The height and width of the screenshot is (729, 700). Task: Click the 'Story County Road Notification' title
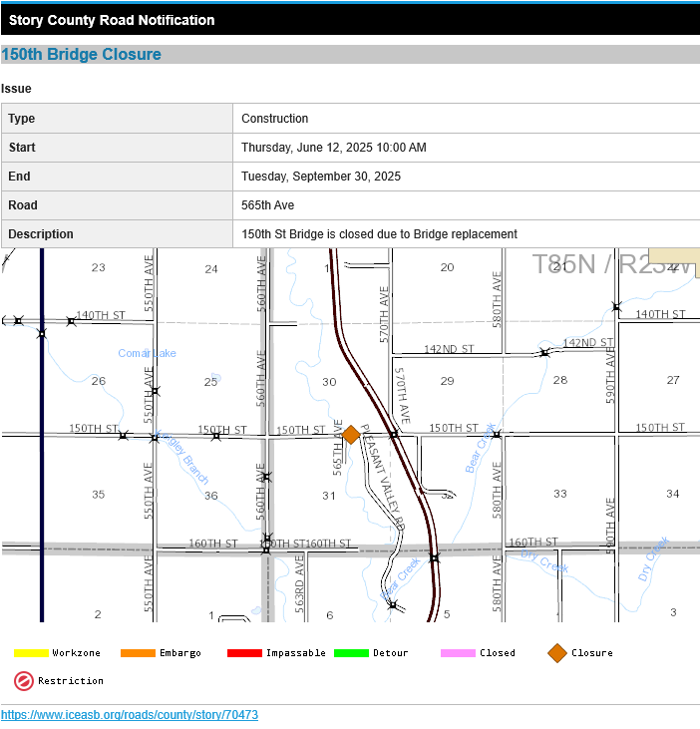click(112, 20)
